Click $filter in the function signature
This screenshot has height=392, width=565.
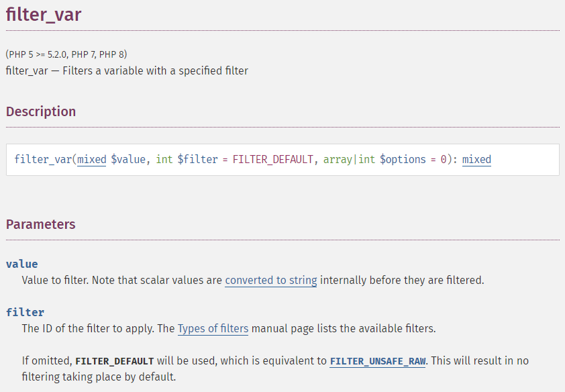click(x=197, y=159)
